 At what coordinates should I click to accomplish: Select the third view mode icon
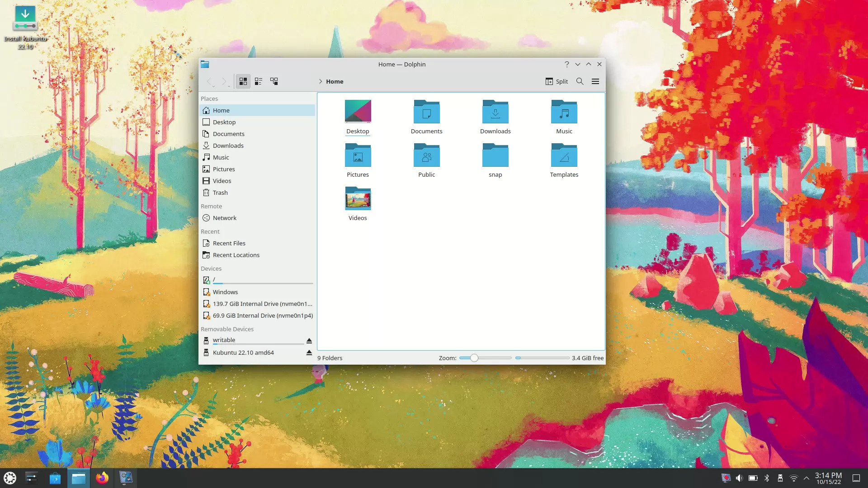274,81
